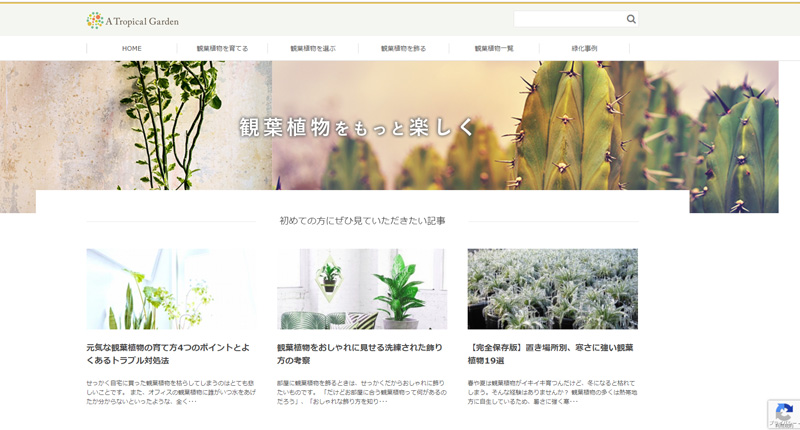Click the magnifying glass search icon

(631, 19)
